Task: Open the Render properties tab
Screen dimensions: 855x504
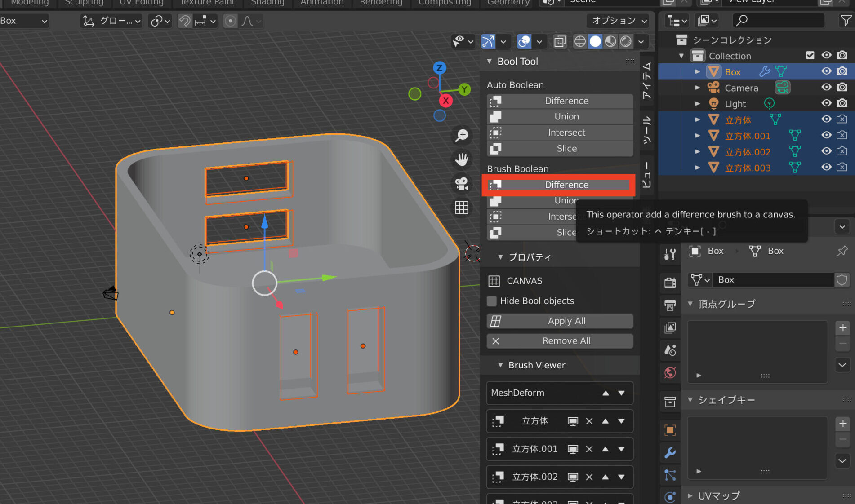Action: pyautogui.click(x=670, y=282)
